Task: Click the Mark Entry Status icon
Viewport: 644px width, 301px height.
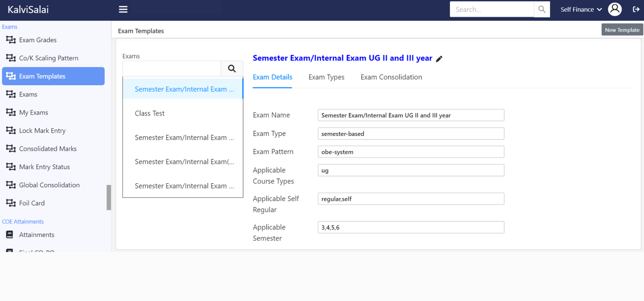Action: 11,166
